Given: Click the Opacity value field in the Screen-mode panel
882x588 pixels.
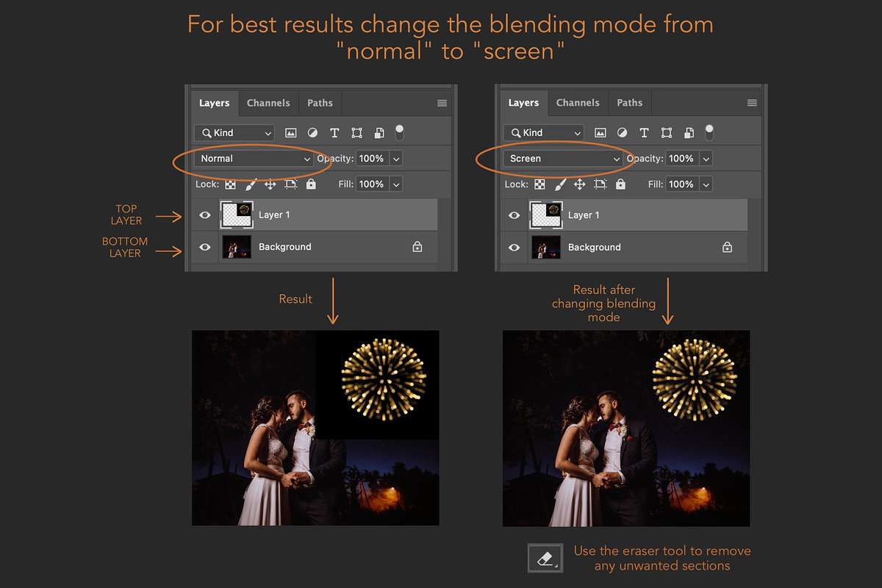Looking at the screenshot, I should [682, 159].
